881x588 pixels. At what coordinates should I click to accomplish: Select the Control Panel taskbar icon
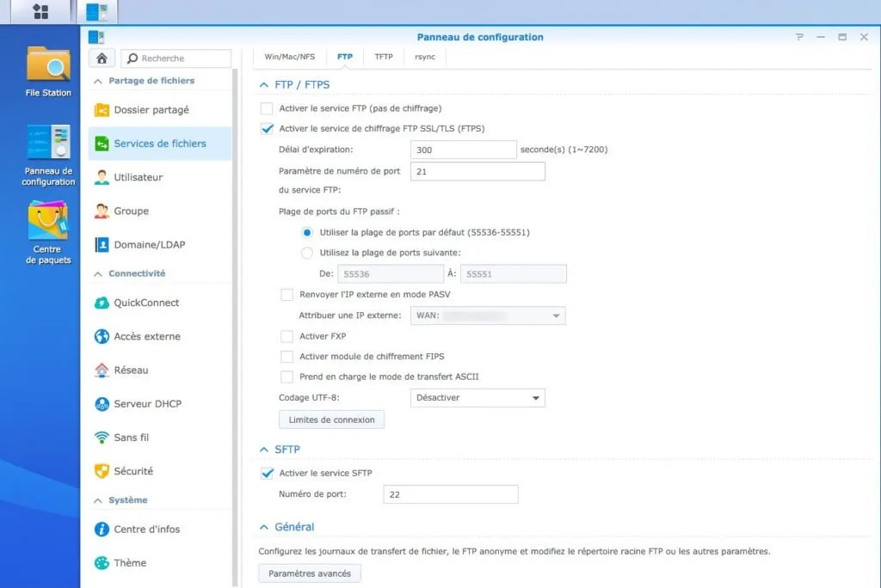pyautogui.click(x=96, y=12)
